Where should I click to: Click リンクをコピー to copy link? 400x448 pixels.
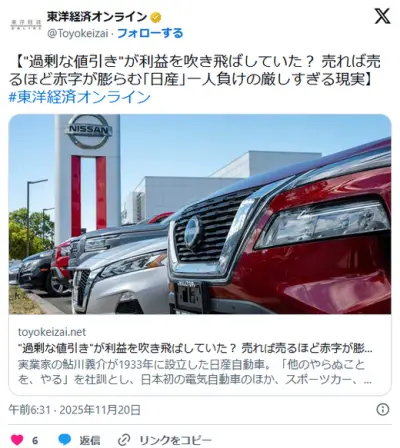[175, 440]
